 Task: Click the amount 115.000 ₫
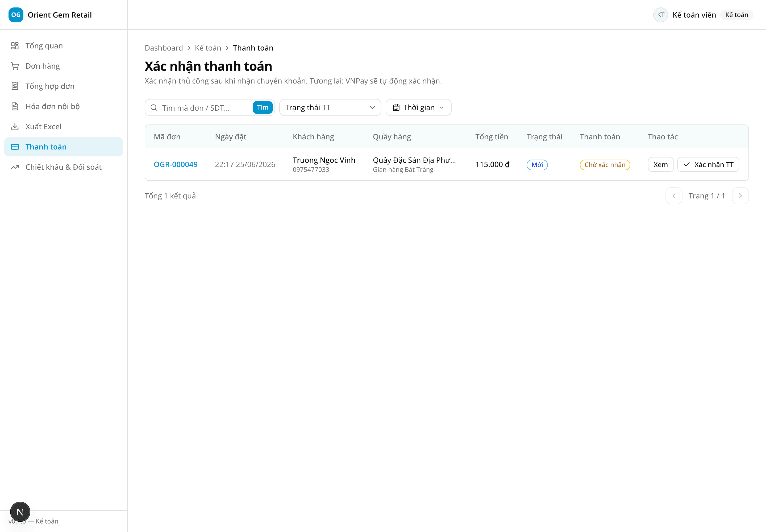coord(492,164)
